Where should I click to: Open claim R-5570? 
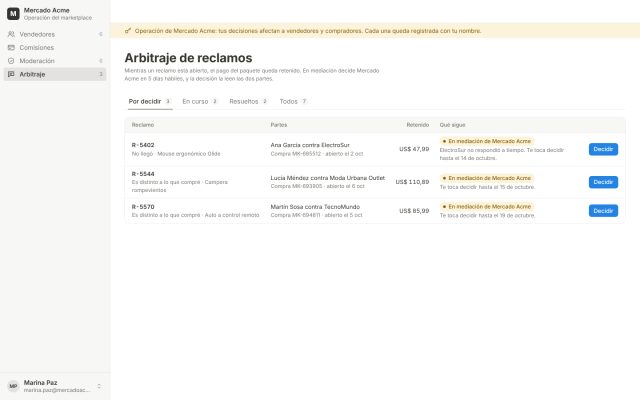pos(143,207)
